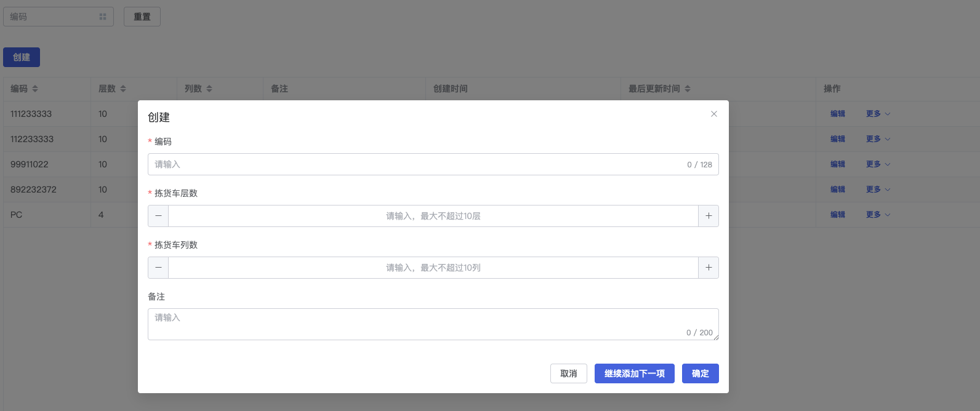Click the resize handle of 备注 textarea

pos(716,337)
